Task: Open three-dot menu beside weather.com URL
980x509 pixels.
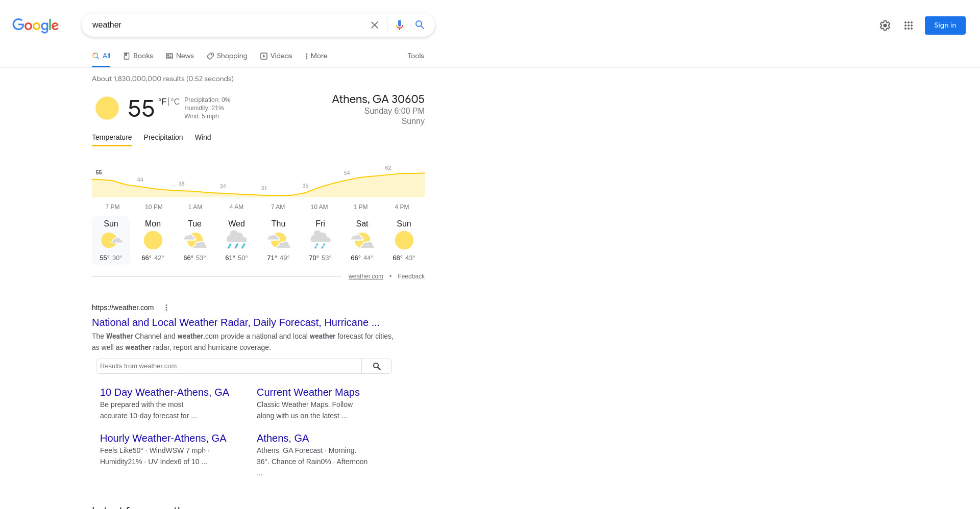Action: click(166, 308)
